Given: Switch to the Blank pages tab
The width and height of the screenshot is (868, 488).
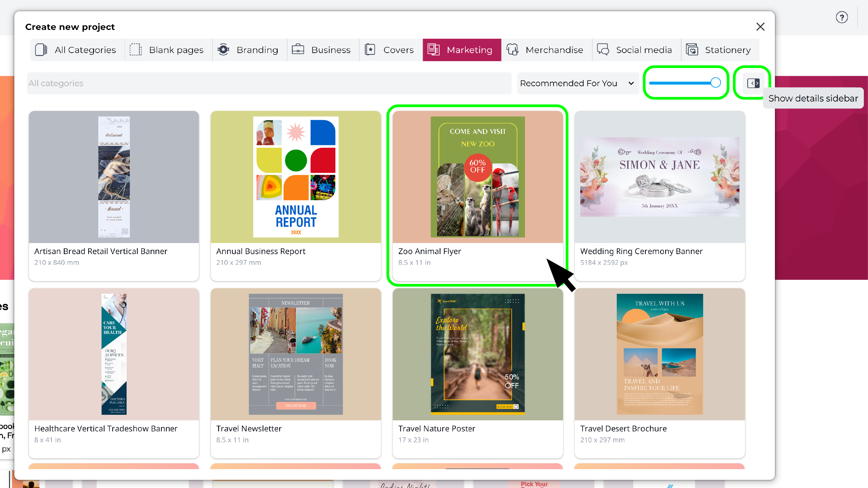Looking at the screenshot, I should click(x=169, y=50).
